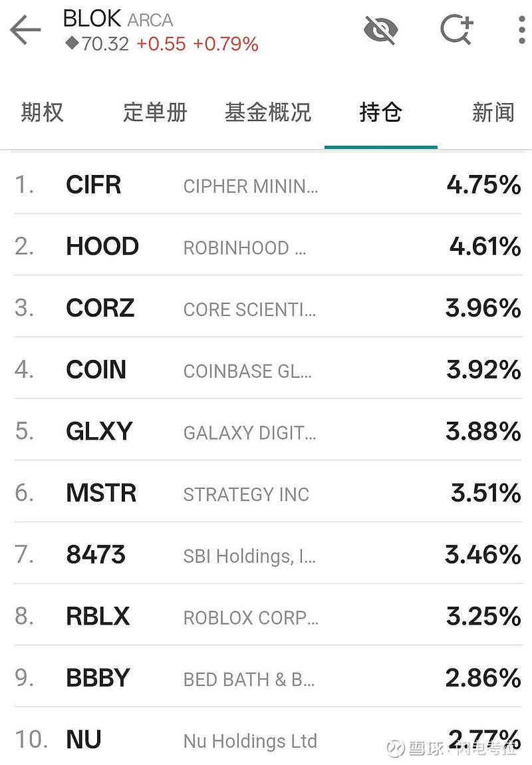Open the GLXY Galaxy Digital row
This screenshot has width=532, height=765.
point(266,432)
